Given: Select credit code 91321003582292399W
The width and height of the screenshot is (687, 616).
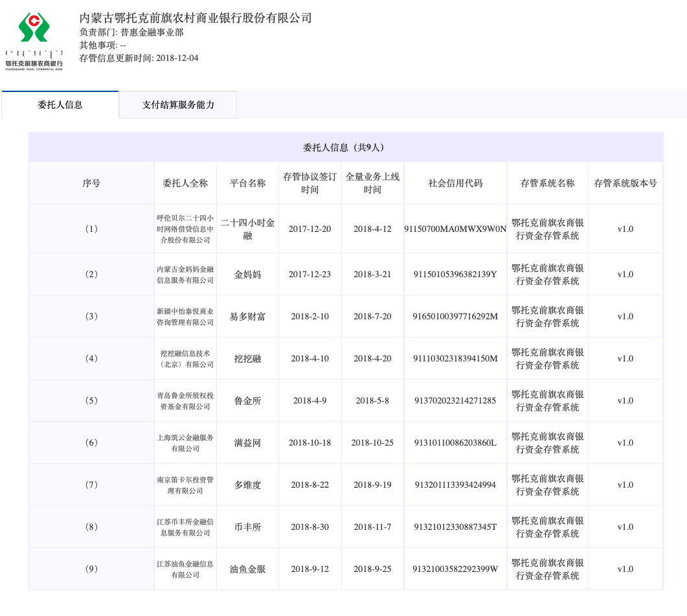Looking at the screenshot, I should coord(455,569).
